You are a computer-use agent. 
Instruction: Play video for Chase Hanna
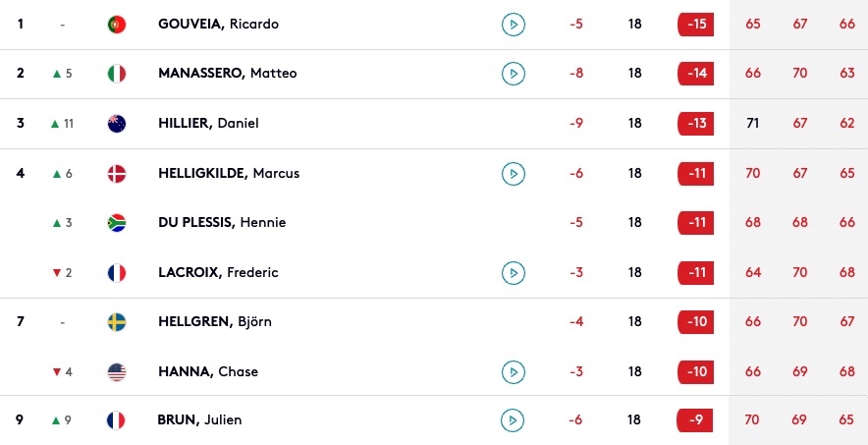pyautogui.click(x=514, y=372)
